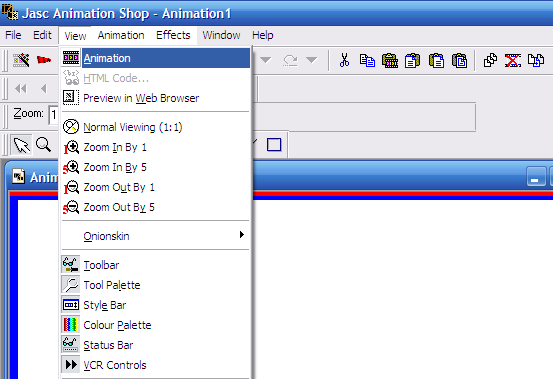
Task: Toggle the VCR Controls visibility
Action: (x=156, y=365)
